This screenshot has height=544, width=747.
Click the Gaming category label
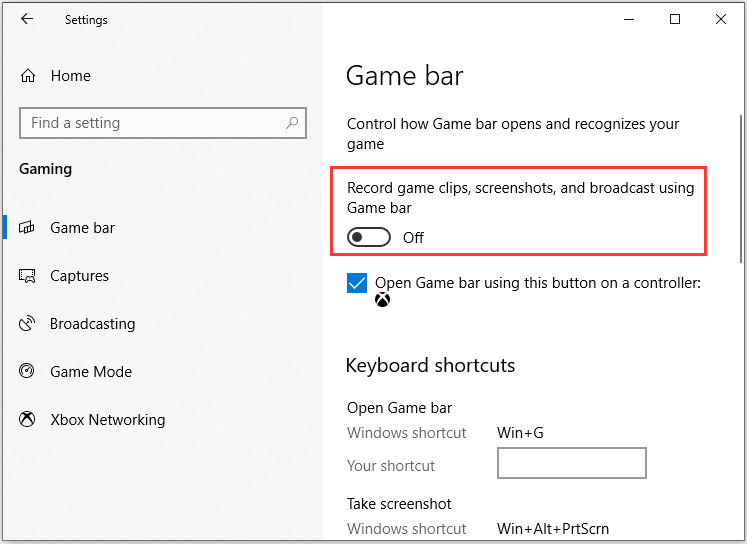click(46, 169)
